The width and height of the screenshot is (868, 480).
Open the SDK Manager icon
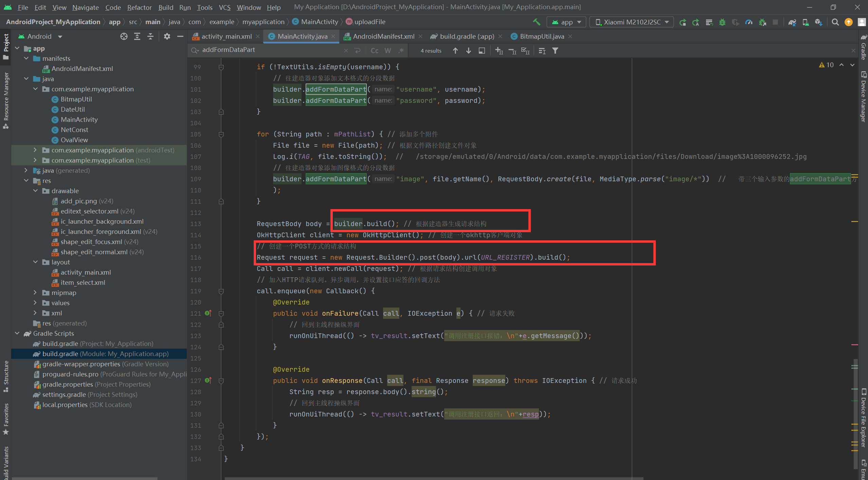(819, 22)
